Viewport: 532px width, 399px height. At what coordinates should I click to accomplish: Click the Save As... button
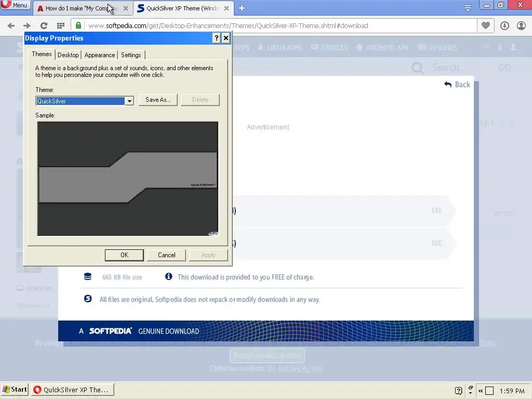click(158, 100)
